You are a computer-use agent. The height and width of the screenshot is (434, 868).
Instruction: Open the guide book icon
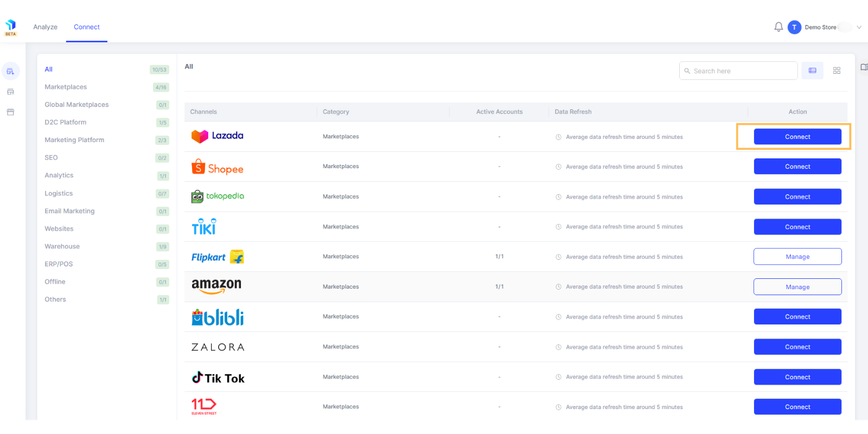(x=864, y=67)
